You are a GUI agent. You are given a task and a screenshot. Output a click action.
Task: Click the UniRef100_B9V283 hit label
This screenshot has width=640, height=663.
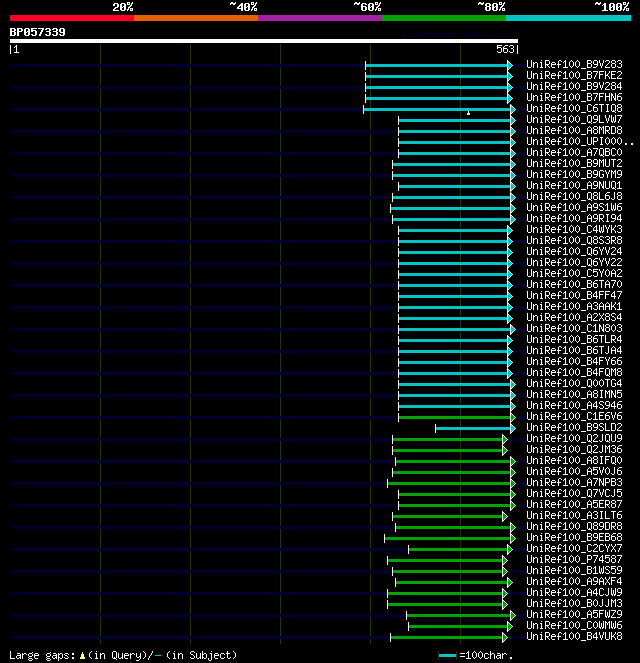pyautogui.click(x=574, y=64)
